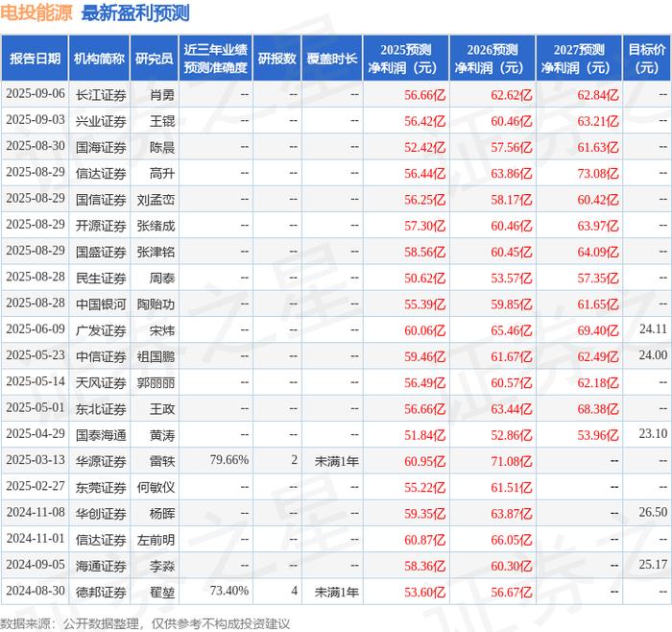This screenshot has height=632, width=672.
Task: Click the date 2025-06-09
Action: point(36,328)
